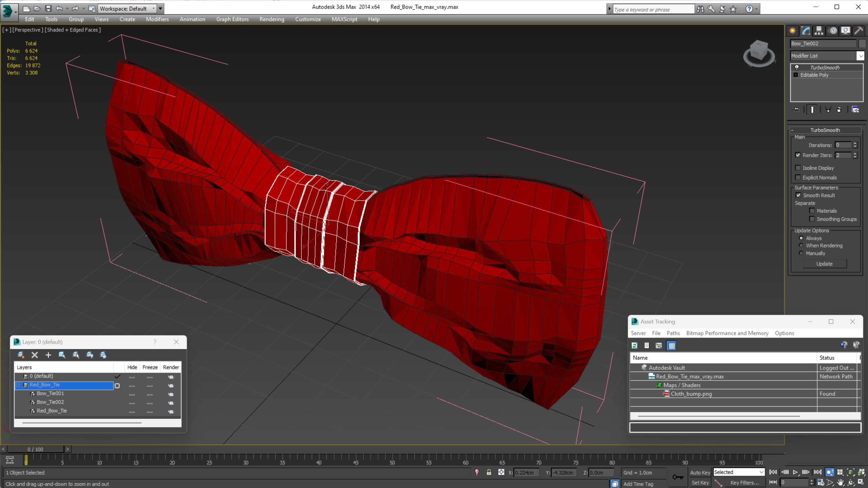Select the Always update radio button
This screenshot has height=488, width=868.
(801, 238)
